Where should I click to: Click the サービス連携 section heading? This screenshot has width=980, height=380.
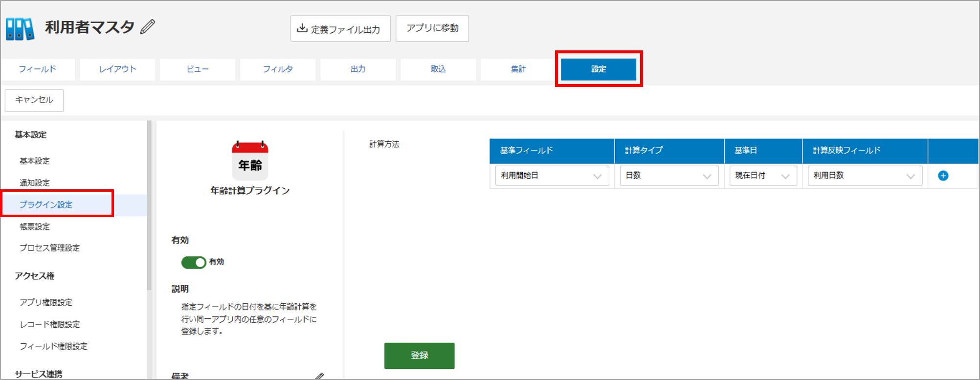point(39,374)
